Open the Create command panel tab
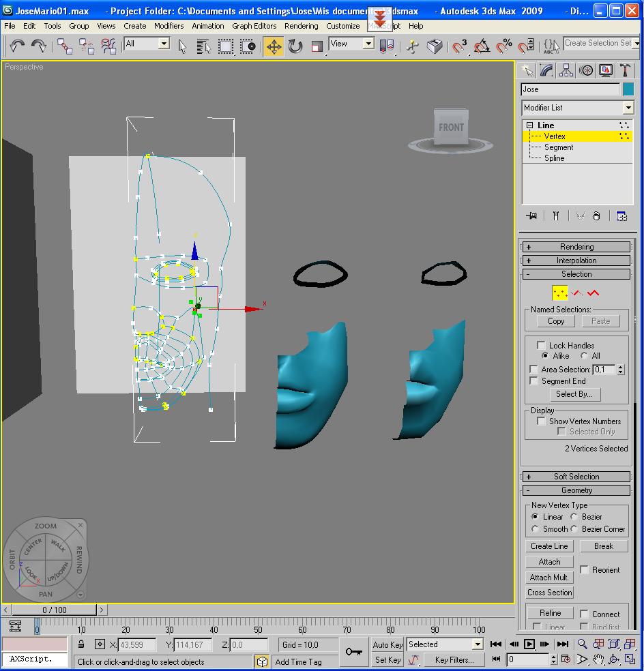 pos(527,71)
